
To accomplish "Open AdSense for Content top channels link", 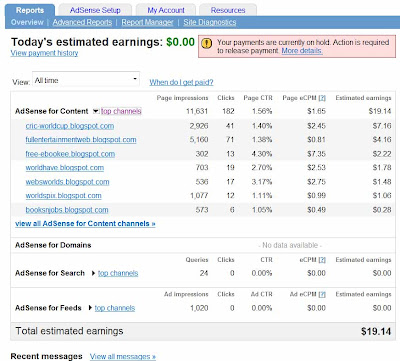I will coord(121,111).
